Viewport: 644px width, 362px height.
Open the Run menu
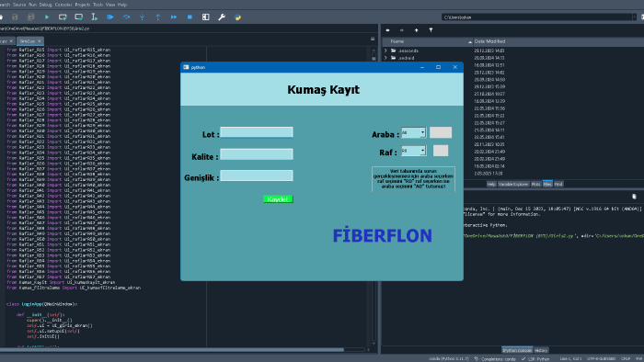(32, 5)
